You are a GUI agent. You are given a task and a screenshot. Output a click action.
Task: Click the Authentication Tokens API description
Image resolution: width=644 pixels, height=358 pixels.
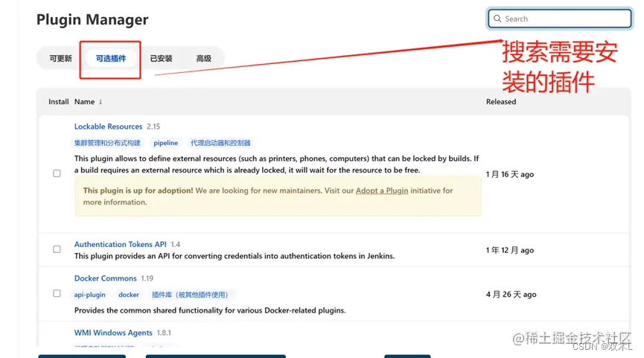[x=235, y=256]
